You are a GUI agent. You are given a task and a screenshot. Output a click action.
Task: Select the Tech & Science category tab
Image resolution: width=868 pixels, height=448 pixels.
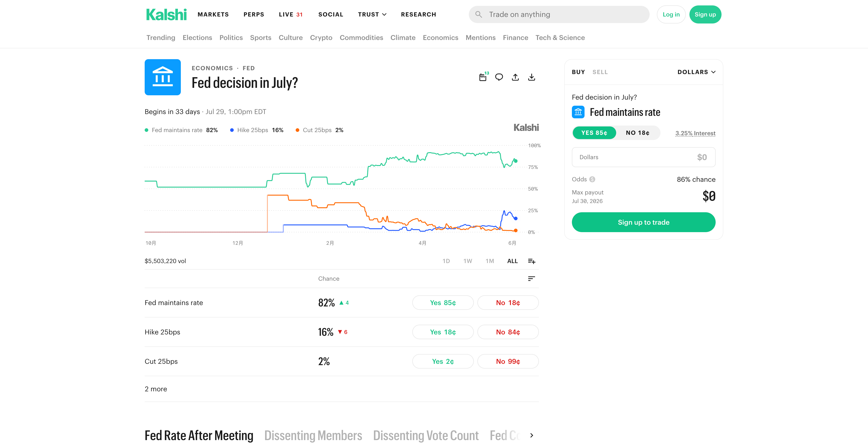click(x=560, y=38)
